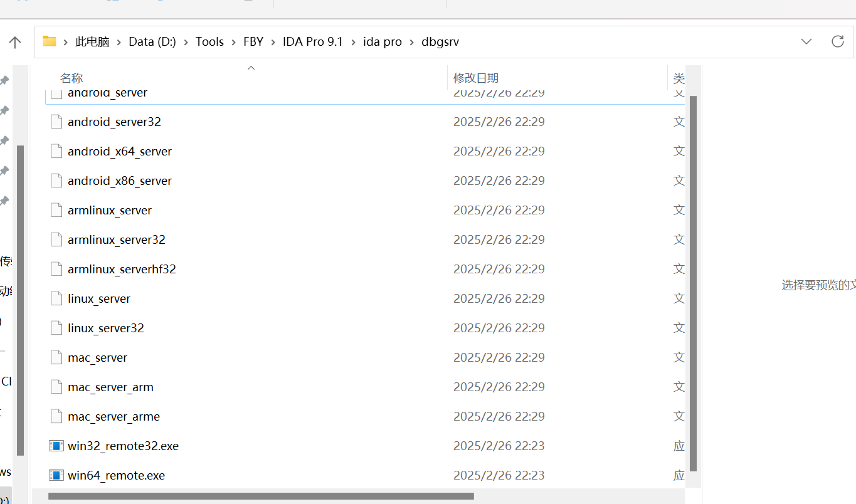The height and width of the screenshot is (504, 856).
Task: Go to ida pro breadcrumb
Action: [383, 42]
